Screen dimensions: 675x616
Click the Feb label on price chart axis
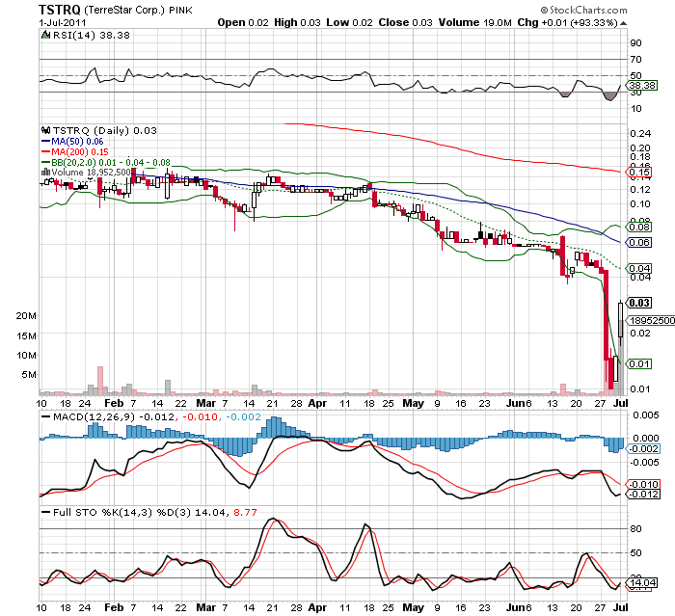click(114, 403)
